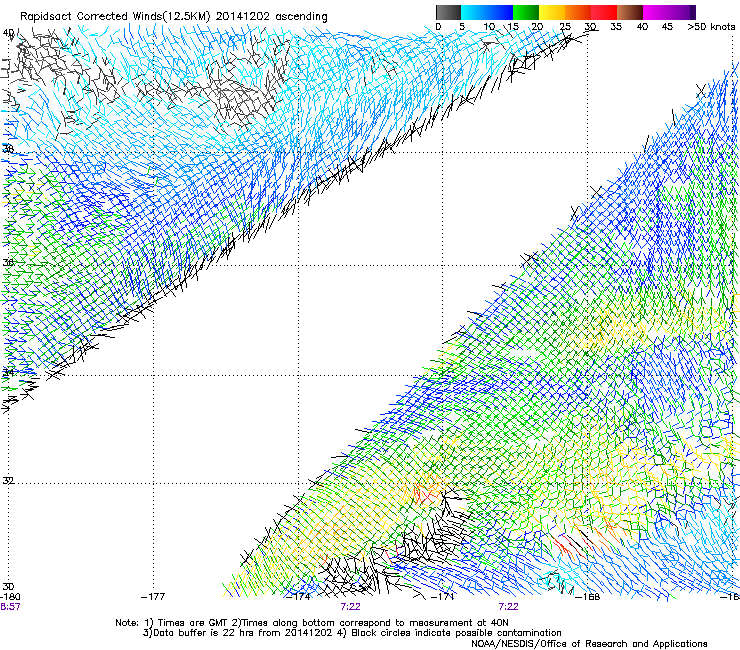Screen dimensions: 740x650
Task: Click the longitude label -171
Action: coord(443,597)
